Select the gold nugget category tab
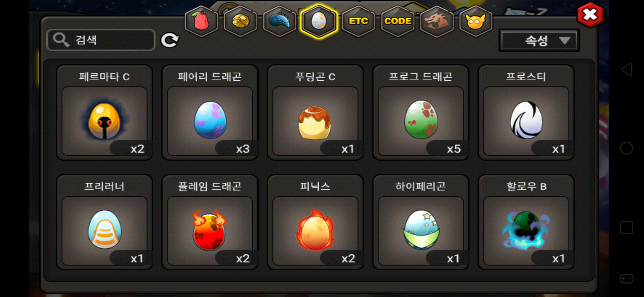The width and height of the screenshot is (644, 297). pyautogui.click(x=241, y=21)
